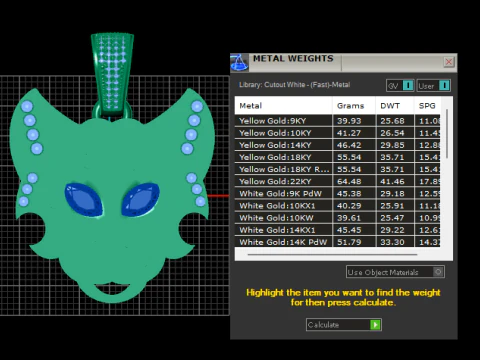Click the Metal Weights flask icon

pyautogui.click(x=239, y=62)
